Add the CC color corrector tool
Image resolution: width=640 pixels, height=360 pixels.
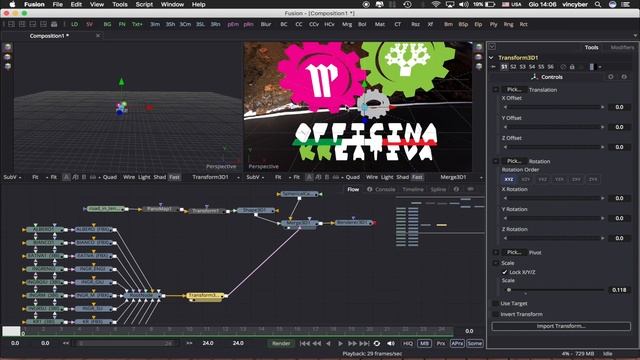click(299, 24)
